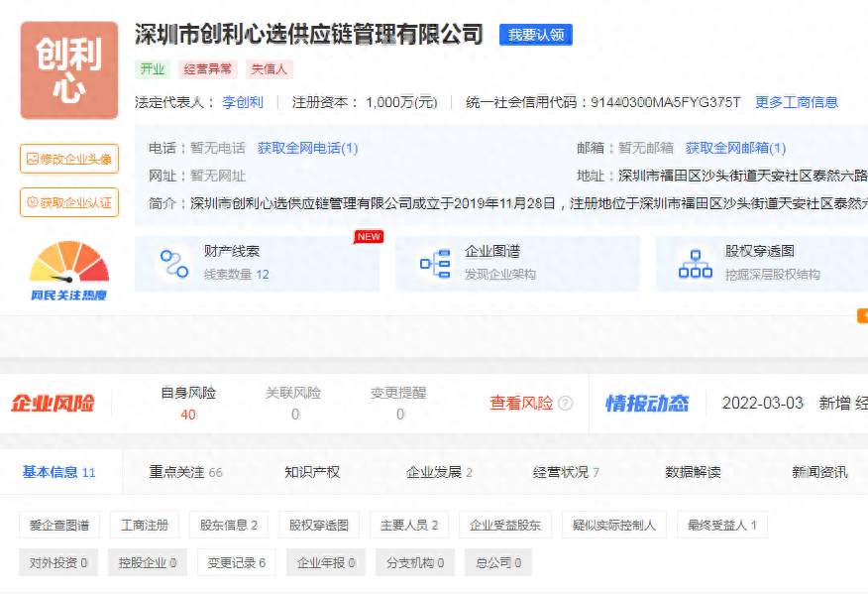
Task: Click the 查看风险 link
Action: 521,403
